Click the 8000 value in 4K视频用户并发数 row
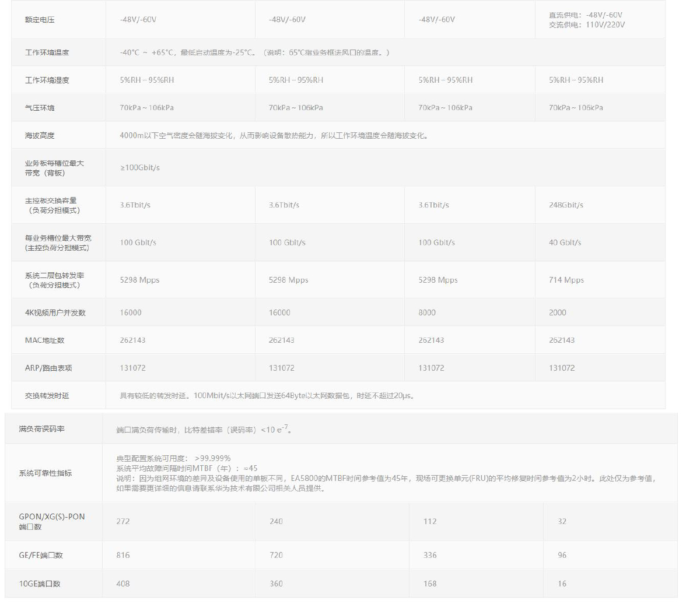700x608 pixels. (x=427, y=312)
